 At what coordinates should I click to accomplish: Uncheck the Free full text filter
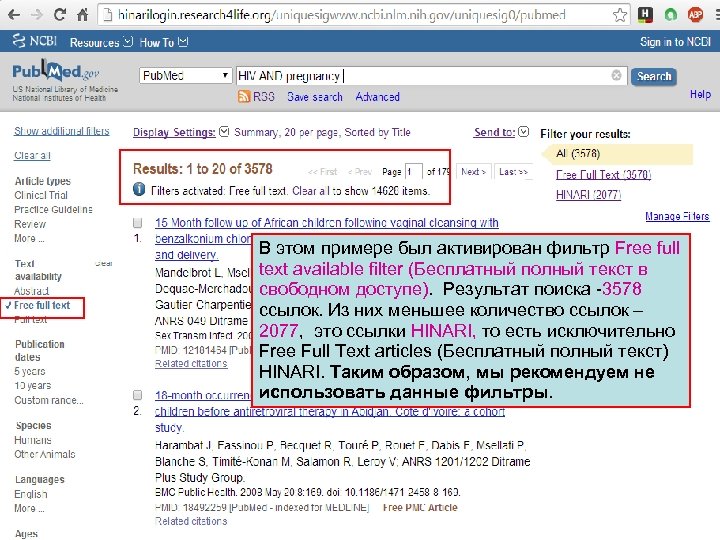[x=42, y=305]
